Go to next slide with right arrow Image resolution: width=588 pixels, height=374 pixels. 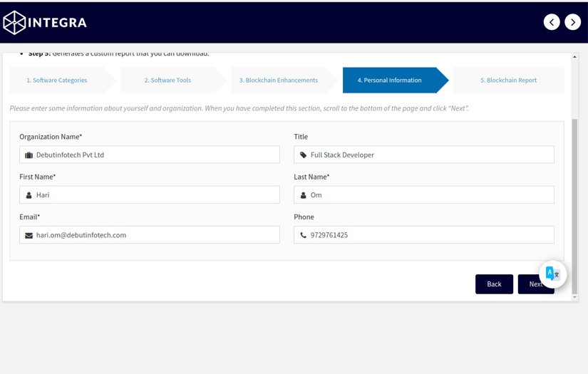tap(572, 22)
